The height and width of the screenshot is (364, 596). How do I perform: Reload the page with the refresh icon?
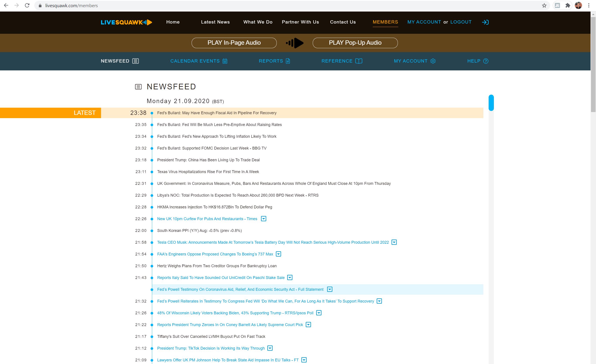tap(27, 5)
